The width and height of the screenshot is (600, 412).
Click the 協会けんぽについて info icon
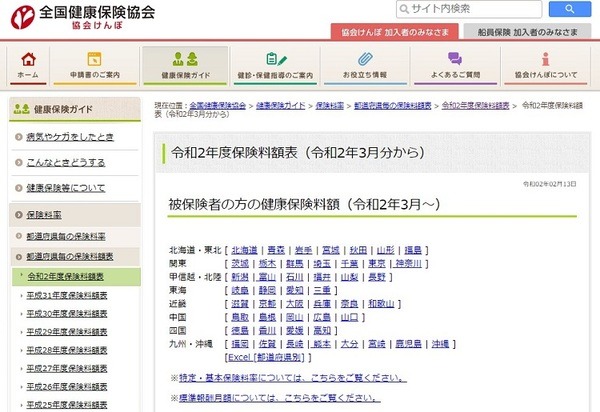click(x=545, y=59)
